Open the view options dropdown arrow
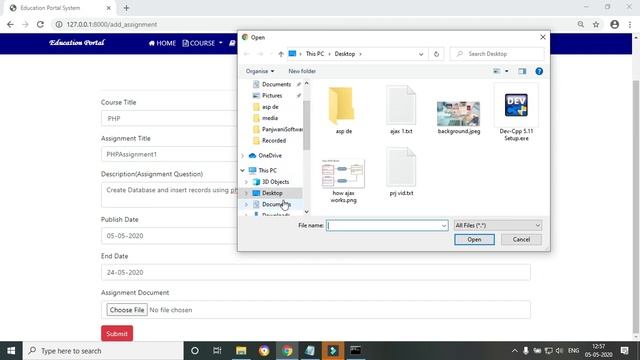This screenshot has height=360, width=640. (x=507, y=71)
